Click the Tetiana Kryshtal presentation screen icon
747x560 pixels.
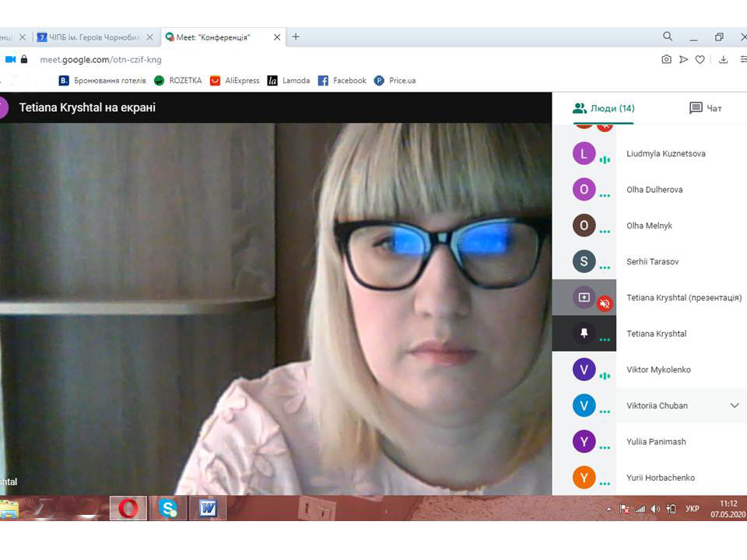click(584, 298)
